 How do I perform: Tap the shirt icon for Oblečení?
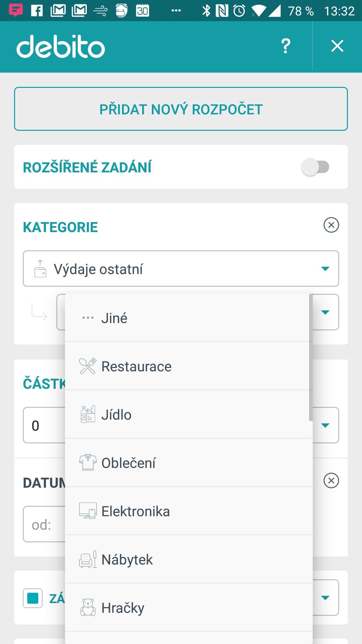point(88,463)
